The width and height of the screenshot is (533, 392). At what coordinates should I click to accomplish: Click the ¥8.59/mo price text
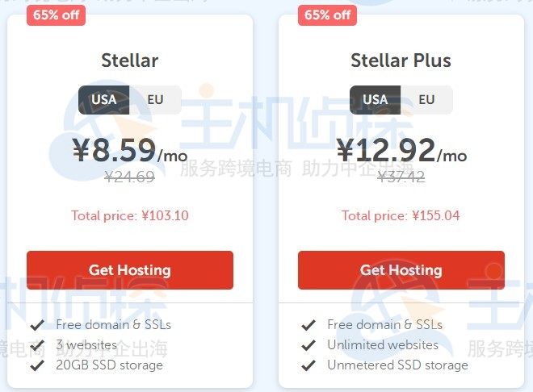point(130,151)
